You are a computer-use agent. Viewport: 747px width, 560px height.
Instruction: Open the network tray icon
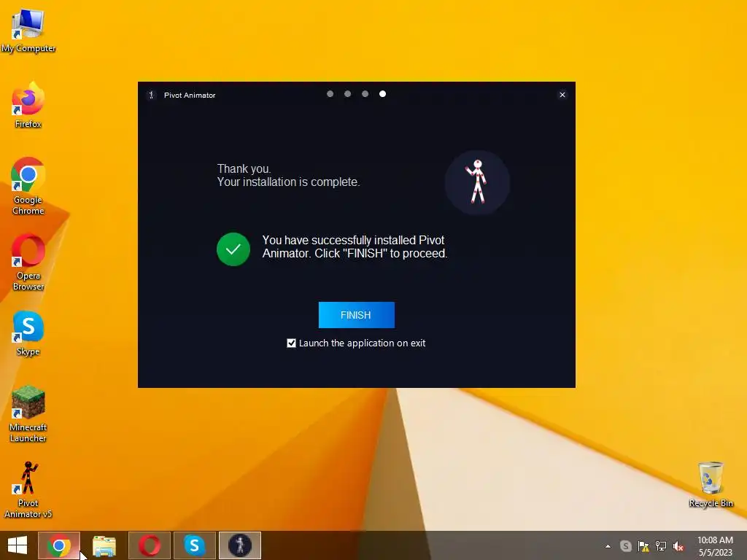click(661, 546)
